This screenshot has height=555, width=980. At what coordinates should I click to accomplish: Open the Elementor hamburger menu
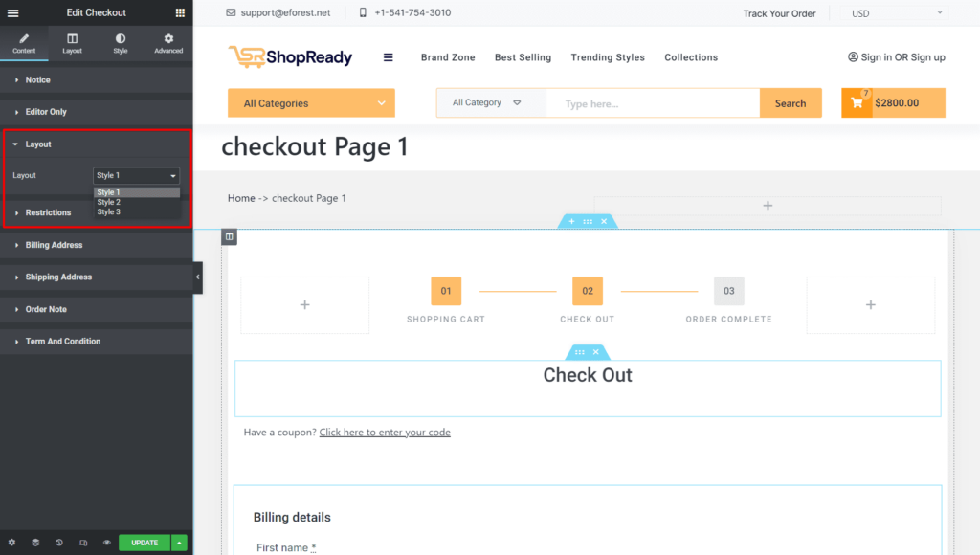pos(12,12)
